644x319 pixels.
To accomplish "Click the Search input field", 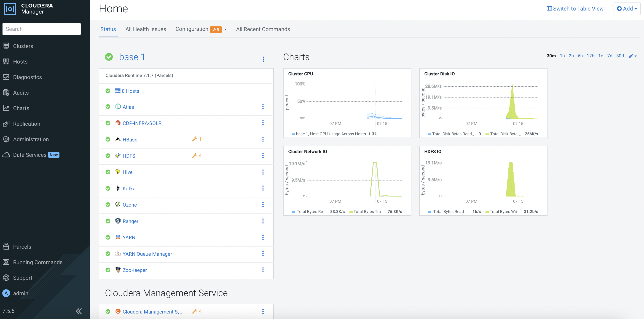I will (42, 29).
